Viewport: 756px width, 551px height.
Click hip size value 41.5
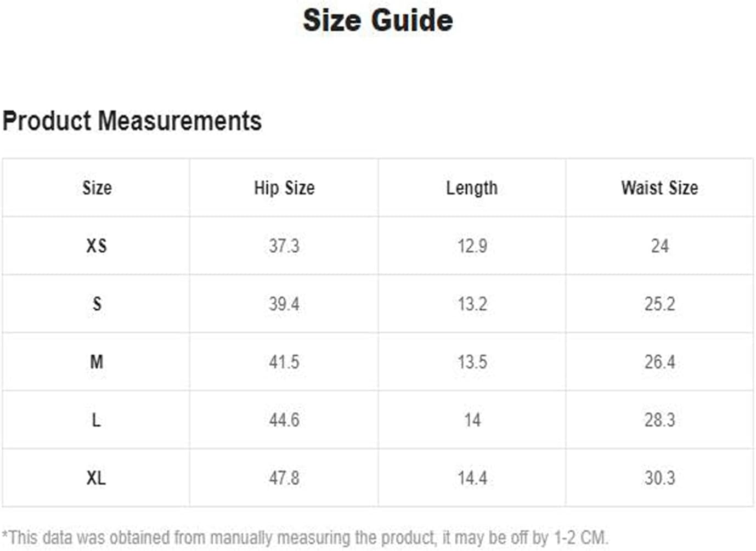pos(284,362)
